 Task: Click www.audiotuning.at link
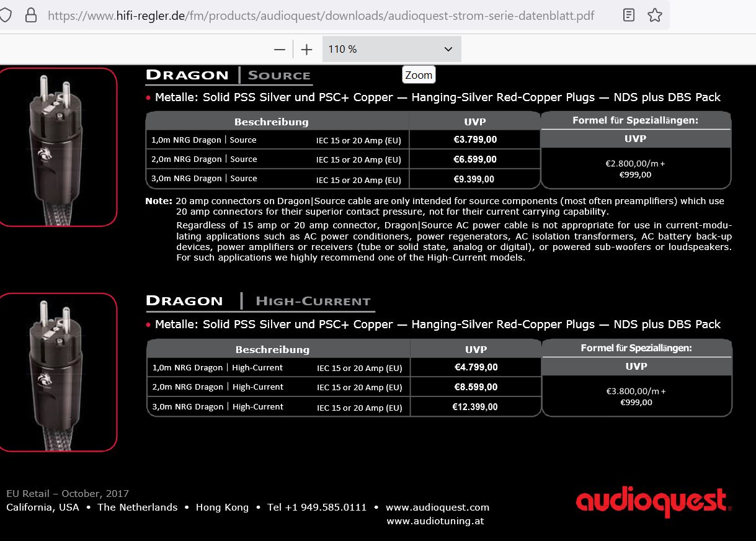click(435, 521)
